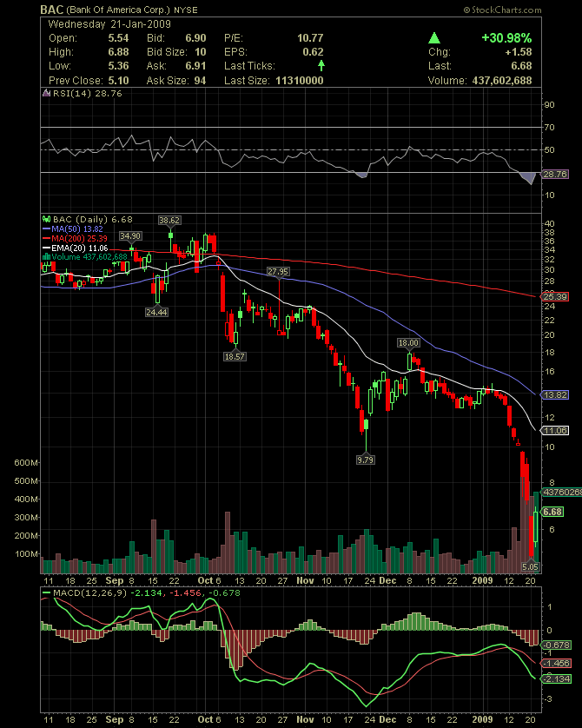This screenshot has height=728, width=582.
Task: Click the 43760268 volume axis tag
Action: pyautogui.click(x=561, y=493)
